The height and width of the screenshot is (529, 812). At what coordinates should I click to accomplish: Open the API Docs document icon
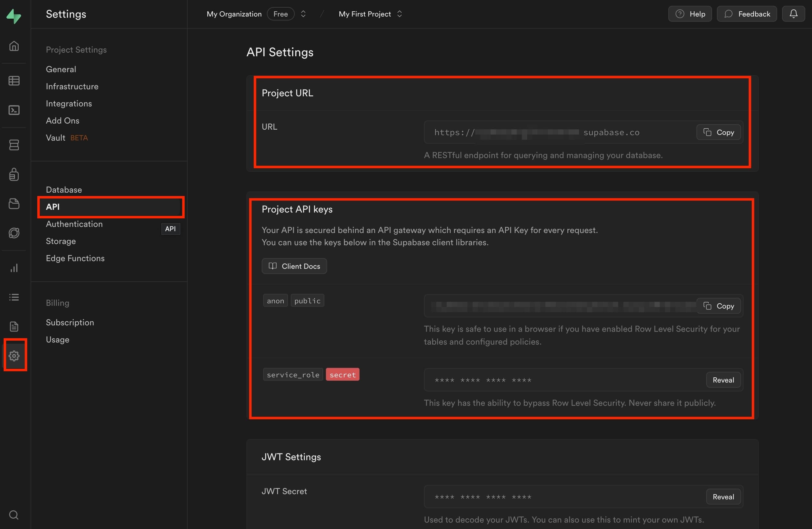14,327
